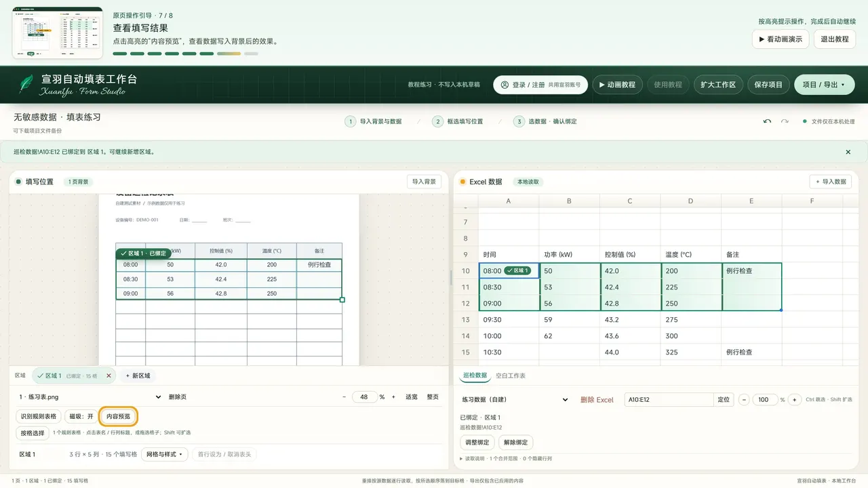Click the 解除绑定 button
This screenshot has width=868, height=488.
[x=516, y=443]
